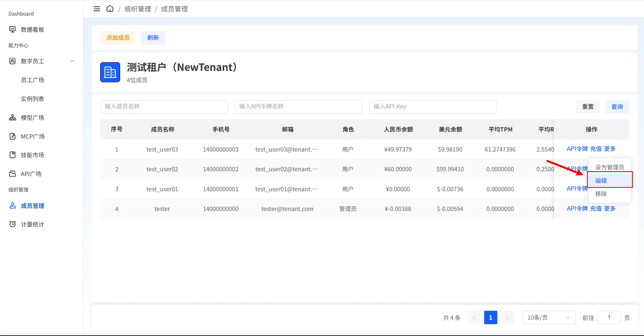Click API令牌 link for test_user03

click(577, 149)
